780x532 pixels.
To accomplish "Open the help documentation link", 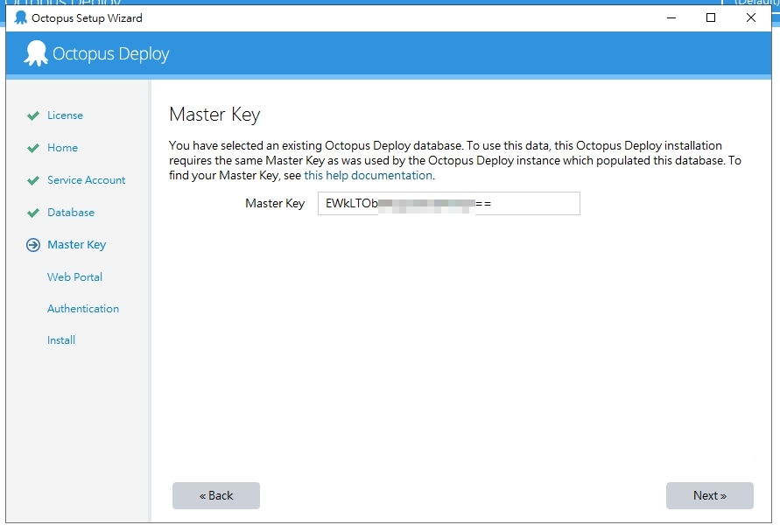I will [x=368, y=176].
